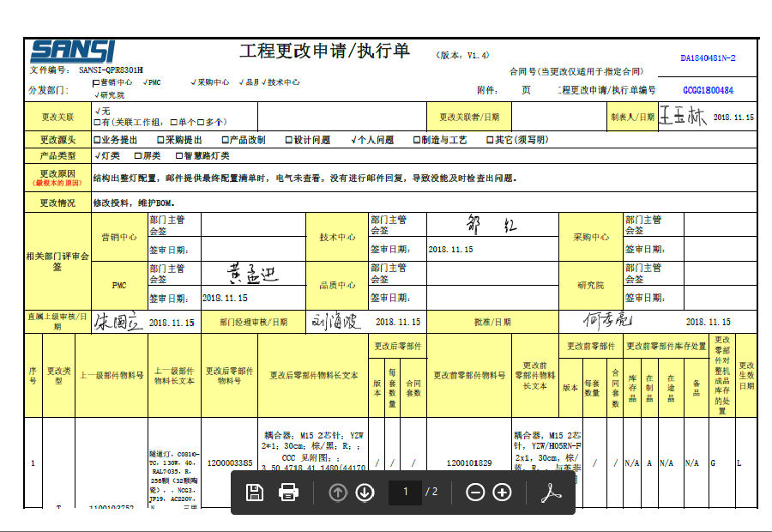The height and width of the screenshot is (532, 772).
Task: Click the 更改前零部件库存处置 header
Action: [666, 347]
